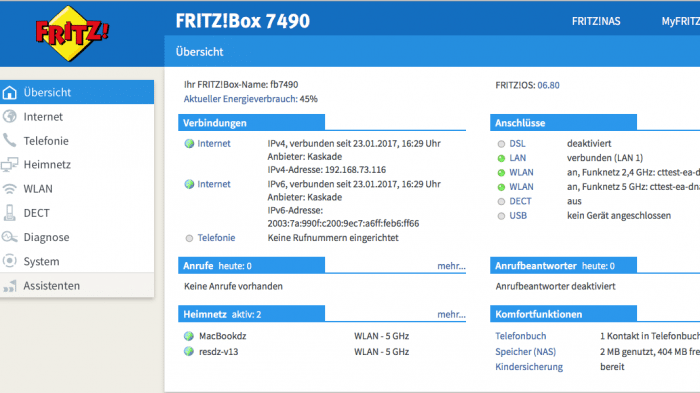
Task: Click mehr... in the Heimnetz section
Action: (451, 314)
